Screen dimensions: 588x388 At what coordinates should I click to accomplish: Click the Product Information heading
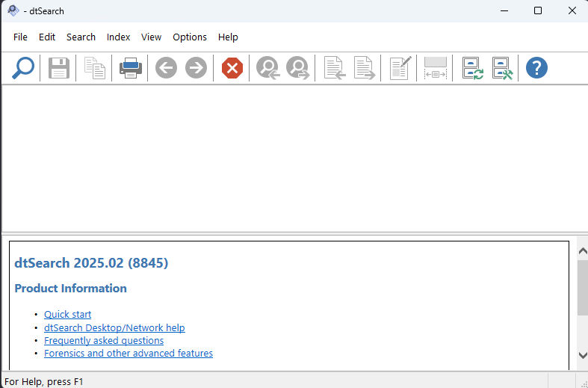point(70,289)
